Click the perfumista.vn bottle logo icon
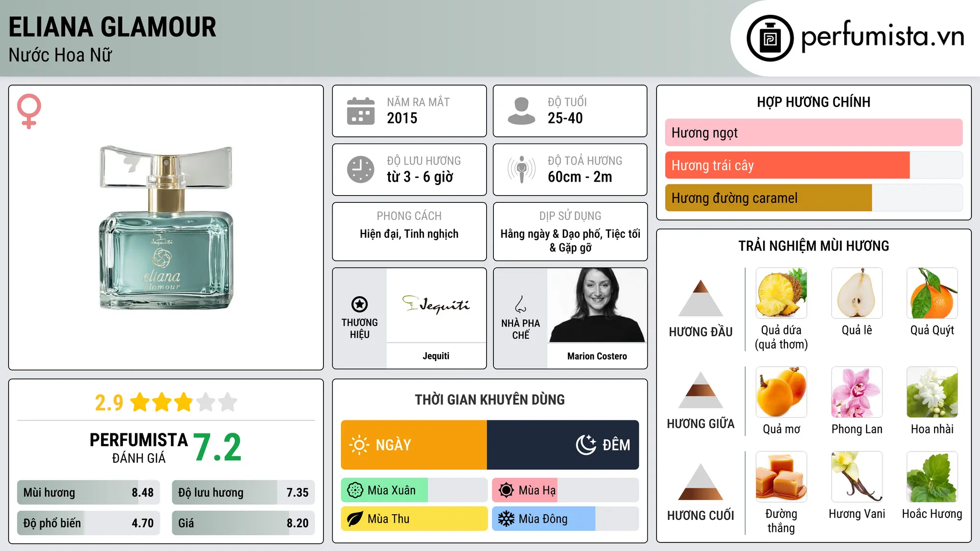980x551 pixels. coord(770,38)
